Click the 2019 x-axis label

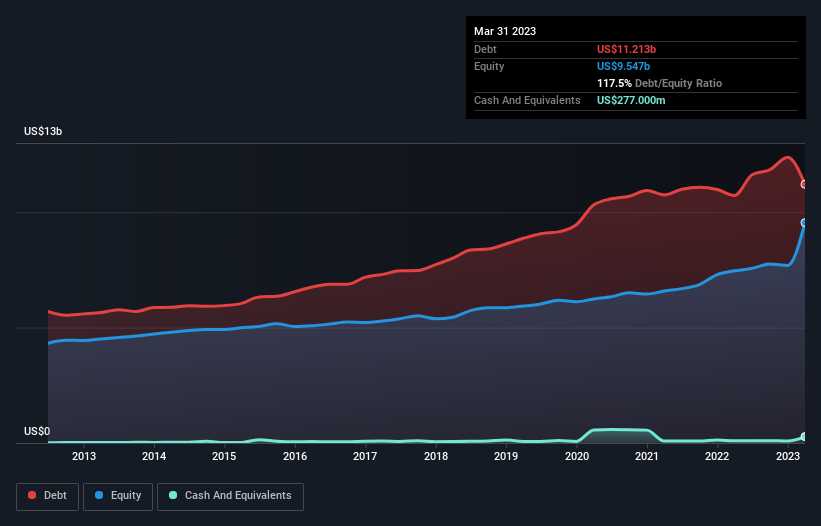(506, 457)
